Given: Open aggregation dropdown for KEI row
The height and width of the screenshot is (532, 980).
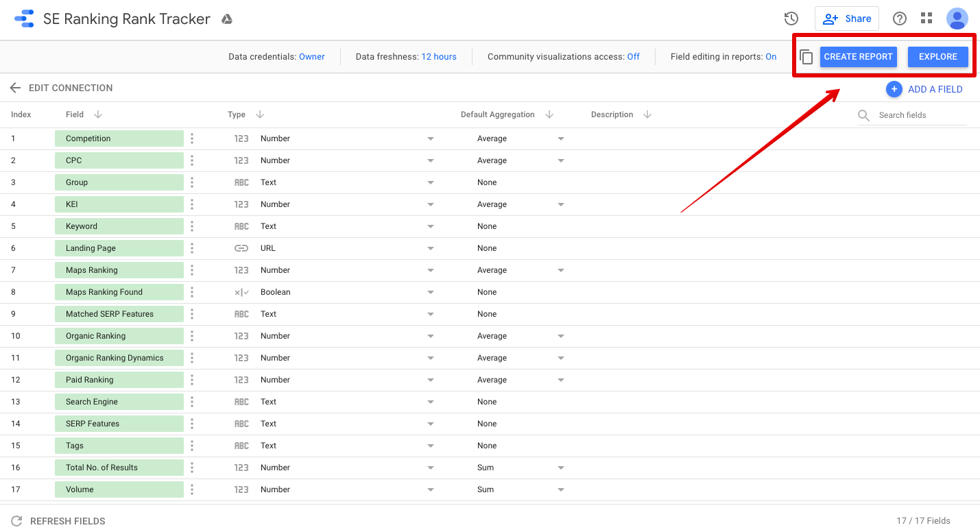Looking at the screenshot, I should coord(561,204).
